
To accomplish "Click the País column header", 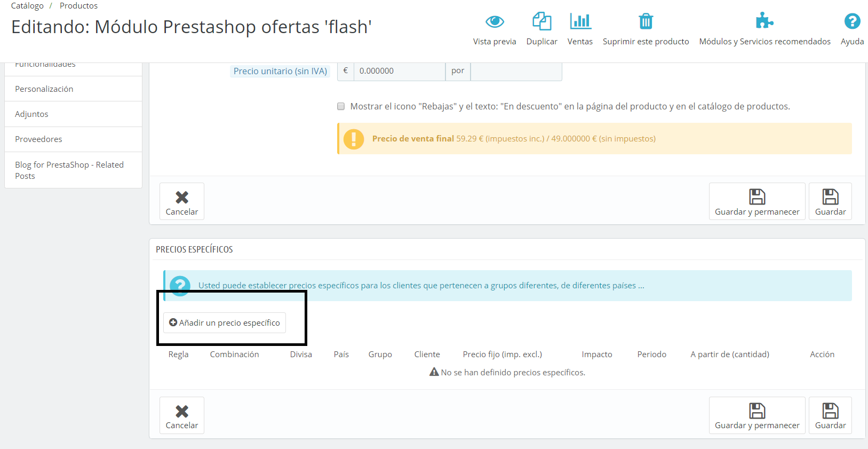I will [341, 355].
